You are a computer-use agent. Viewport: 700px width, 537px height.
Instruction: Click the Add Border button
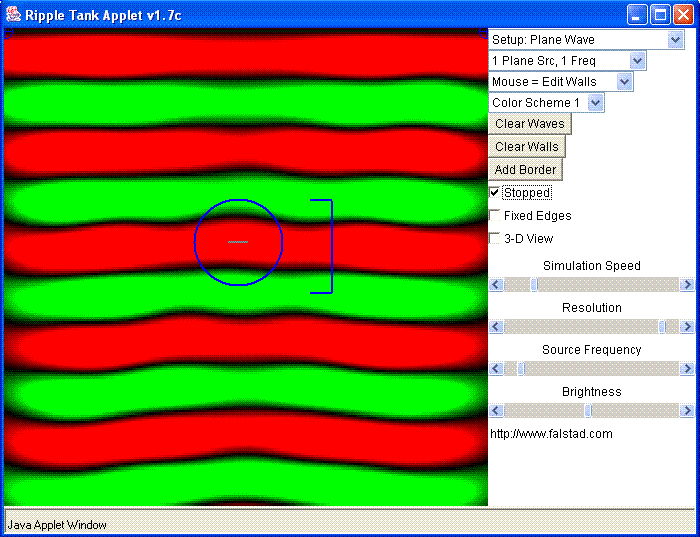tap(525, 170)
